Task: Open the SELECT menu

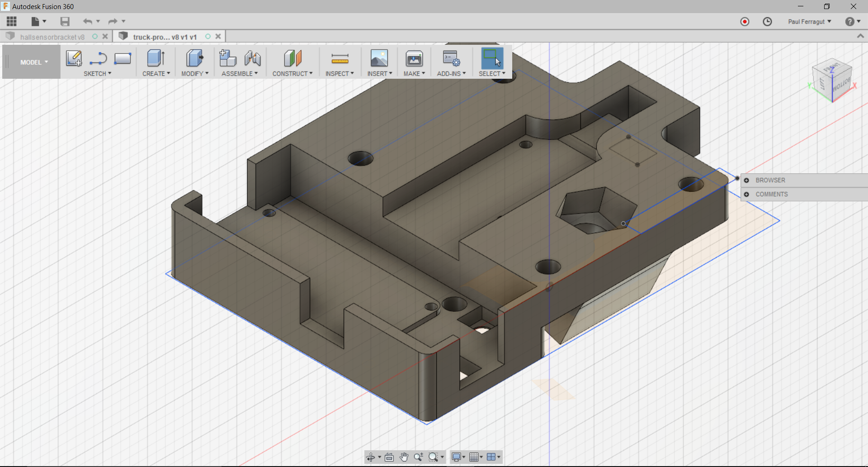Action: coord(492,73)
